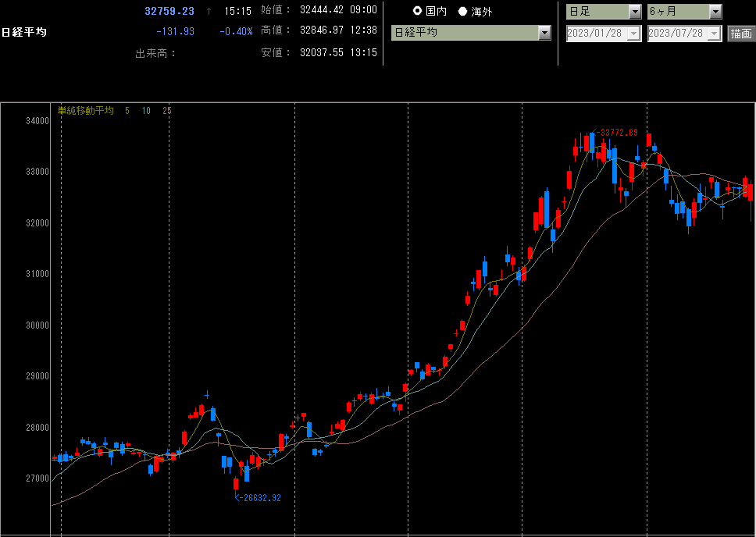Click the 5-day moving average legend

click(127, 111)
